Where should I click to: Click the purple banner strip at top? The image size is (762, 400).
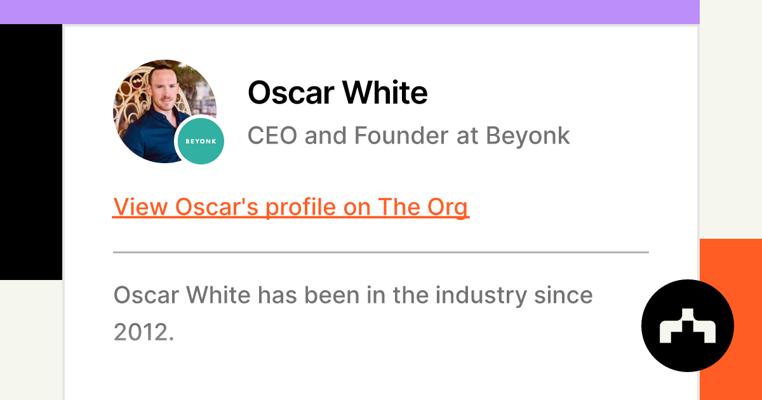coord(349,12)
